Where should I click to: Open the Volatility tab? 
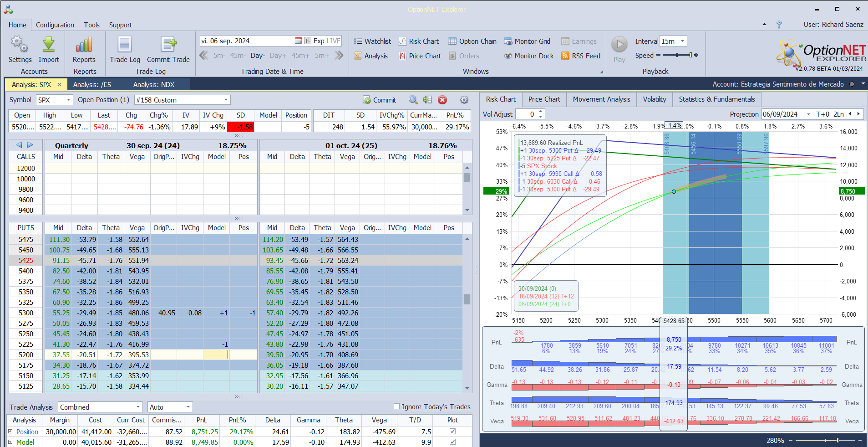[x=655, y=99]
